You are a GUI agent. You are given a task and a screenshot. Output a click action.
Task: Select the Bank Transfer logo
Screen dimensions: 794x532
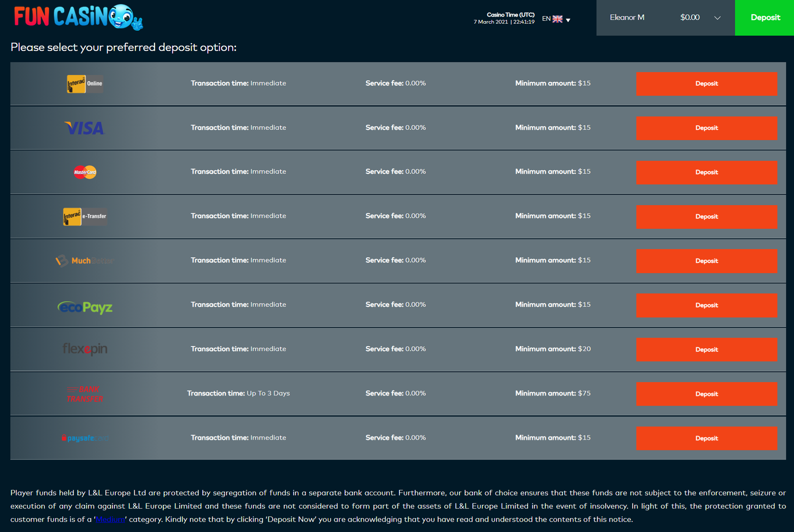pyautogui.click(x=85, y=394)
